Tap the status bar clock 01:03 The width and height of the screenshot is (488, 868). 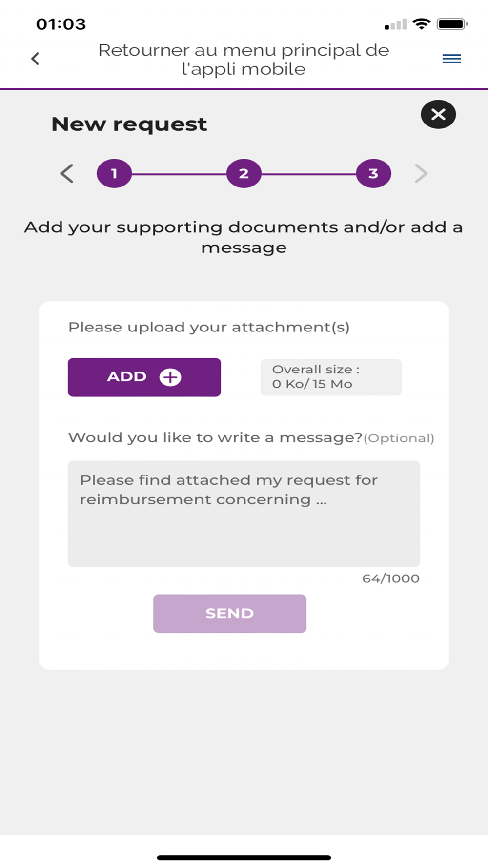(61, 24)
